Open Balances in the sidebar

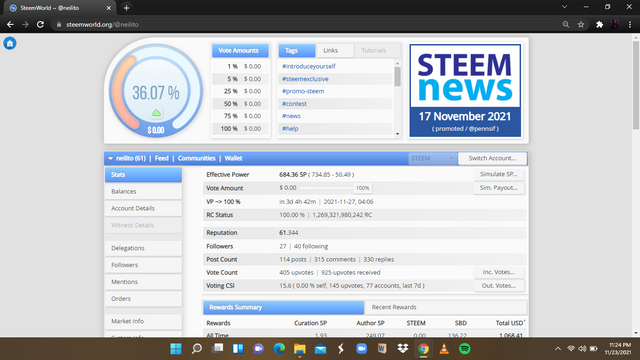coord(143,191)
